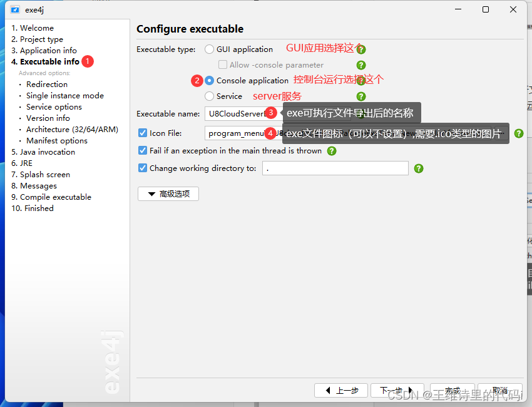Open help for Fail if exception option
Viewport: 532px width, 407px height.
point(332,151)
